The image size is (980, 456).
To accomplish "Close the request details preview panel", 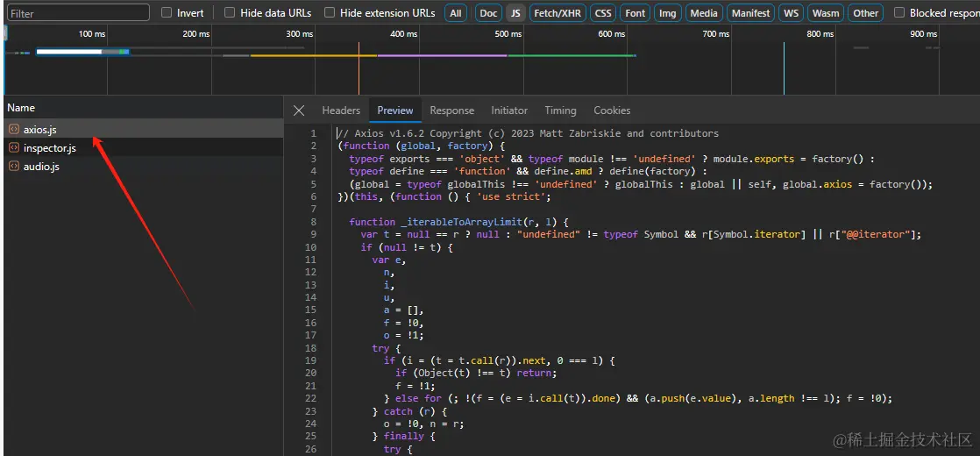I will pos(299,110).
